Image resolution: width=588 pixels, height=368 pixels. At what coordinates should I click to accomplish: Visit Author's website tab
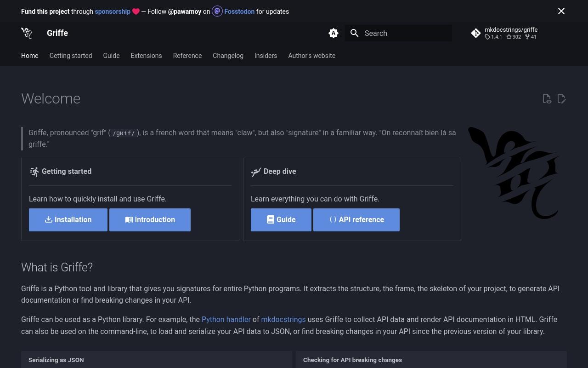(312, 56)
